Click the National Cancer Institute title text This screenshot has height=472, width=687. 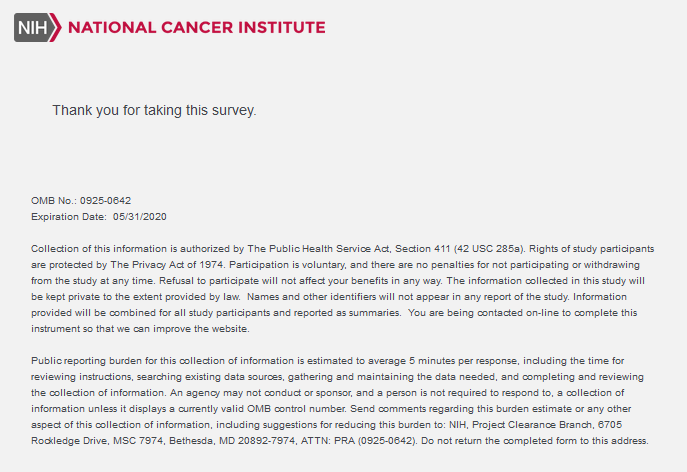197,28
